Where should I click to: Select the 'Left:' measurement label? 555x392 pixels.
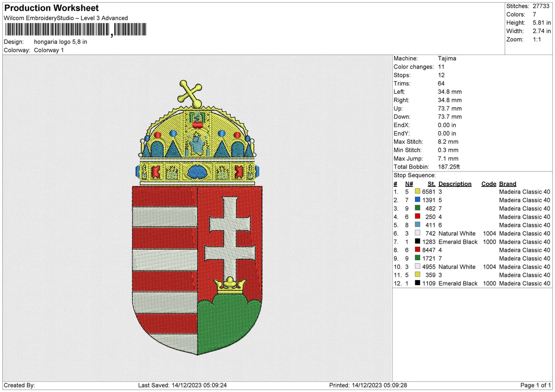[400, 92]
